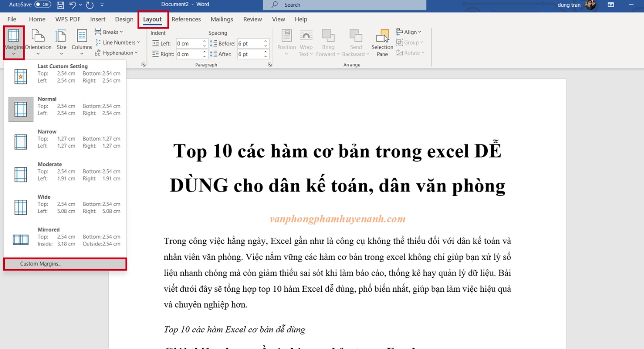
Task: Open the Page Setup dialog launcher
Action: point(143,65)
